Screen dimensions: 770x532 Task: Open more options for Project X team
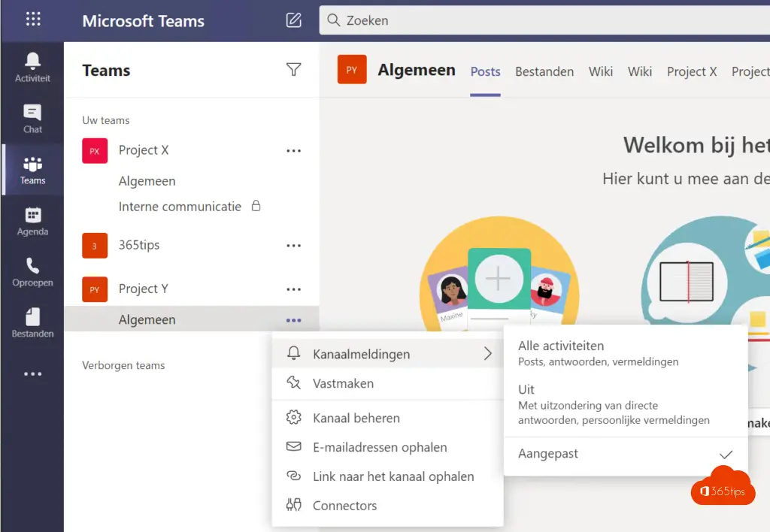pos(294,151)
